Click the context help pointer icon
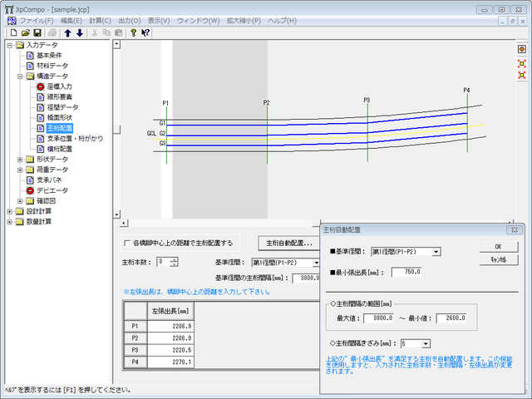This screenshot has width=532, height=399. [x=145, y=32]
